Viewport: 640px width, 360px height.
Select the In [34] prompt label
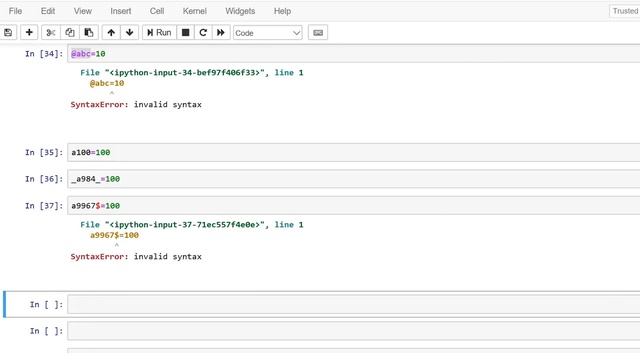(44, 54)
